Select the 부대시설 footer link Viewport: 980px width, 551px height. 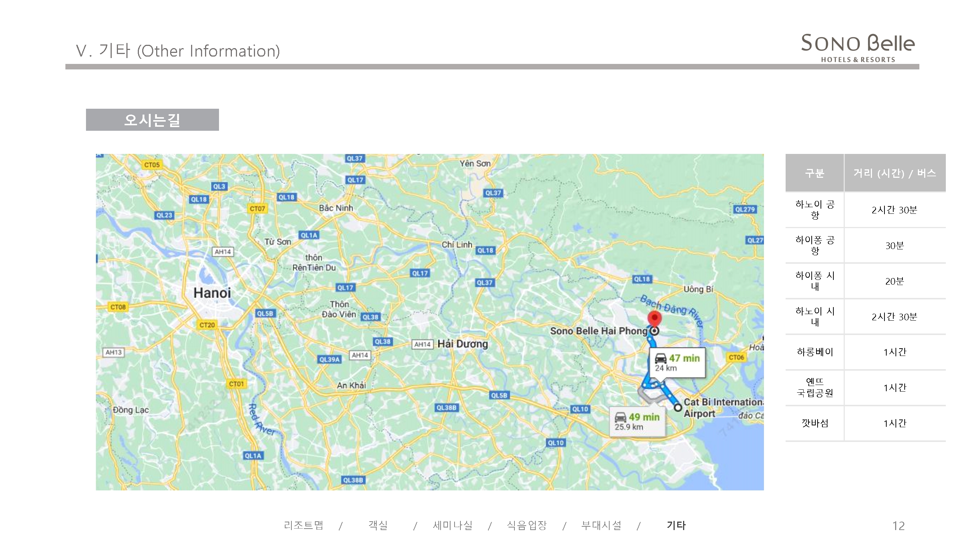click(601, 525)
